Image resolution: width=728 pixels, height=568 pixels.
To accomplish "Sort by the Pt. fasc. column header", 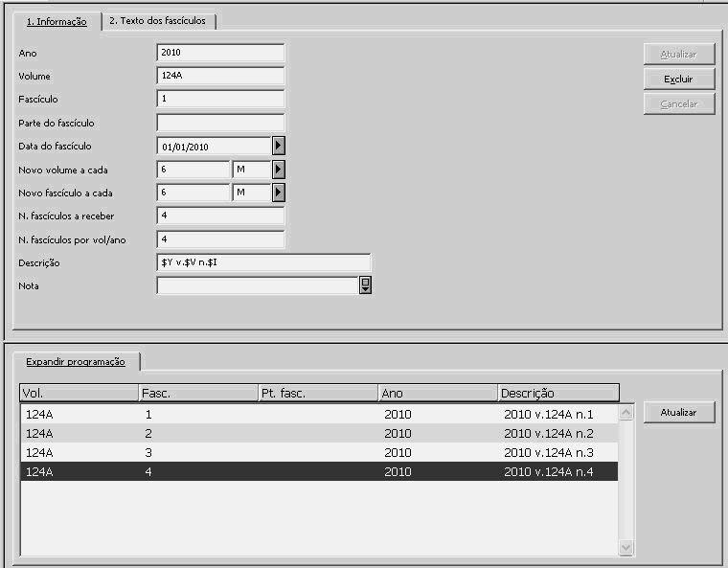I will [318, 394].
